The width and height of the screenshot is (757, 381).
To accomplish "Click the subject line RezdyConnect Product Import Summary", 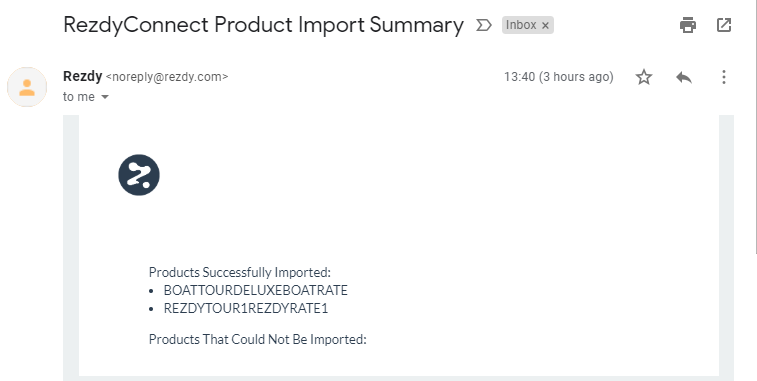I will (x=264, y=25).
